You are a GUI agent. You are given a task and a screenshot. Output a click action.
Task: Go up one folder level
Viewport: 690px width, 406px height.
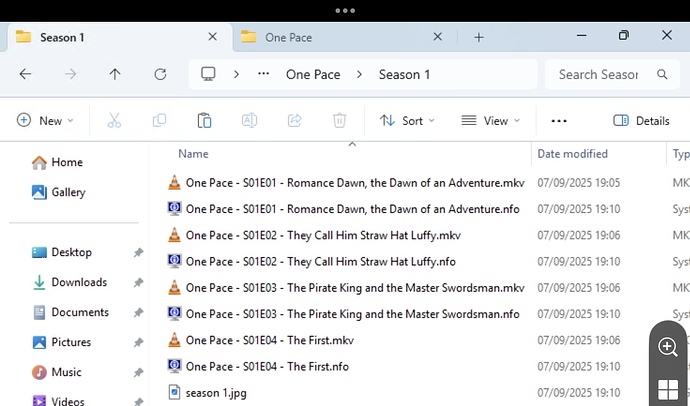point(115,74)
